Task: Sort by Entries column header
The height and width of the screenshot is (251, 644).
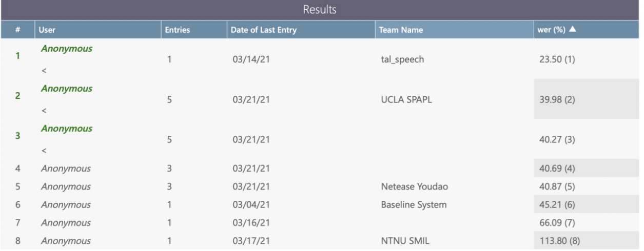Action: 177,30
